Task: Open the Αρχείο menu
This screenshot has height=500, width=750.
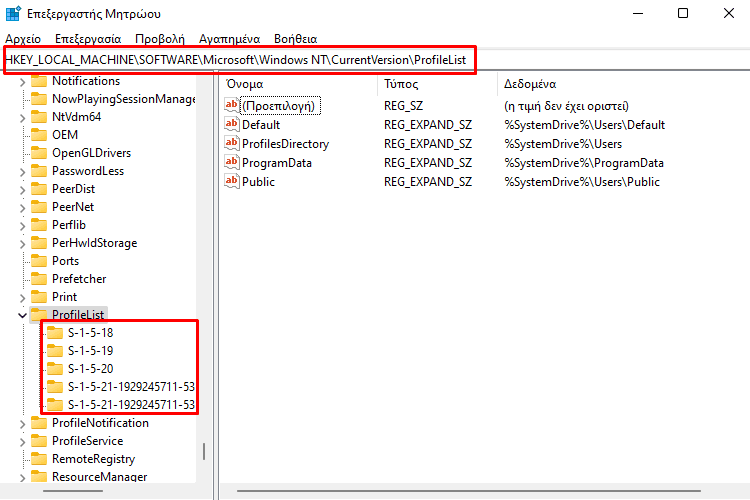Action: pos(23,39)
